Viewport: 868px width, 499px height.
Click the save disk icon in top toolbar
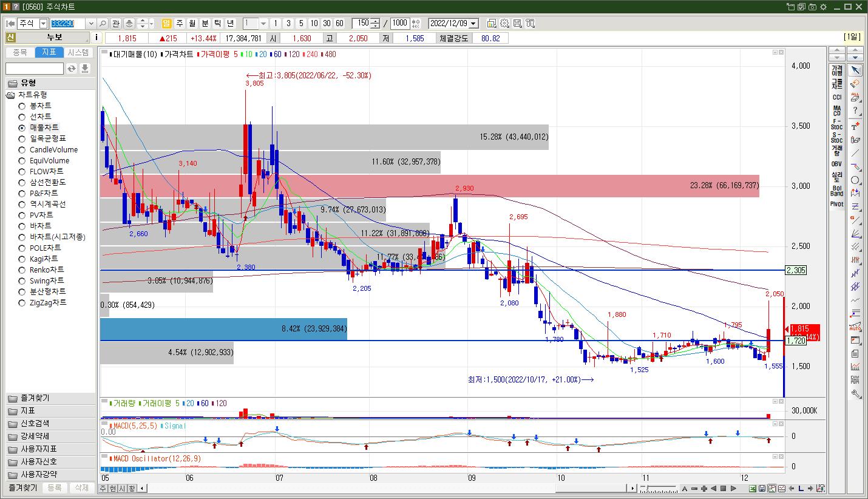point(517,24)
